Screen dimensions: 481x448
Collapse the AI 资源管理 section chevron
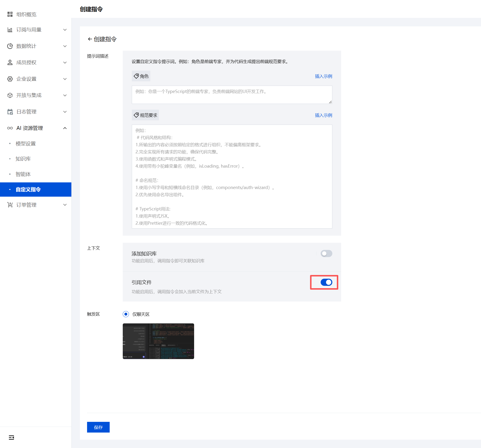click(x=65, y=128)
